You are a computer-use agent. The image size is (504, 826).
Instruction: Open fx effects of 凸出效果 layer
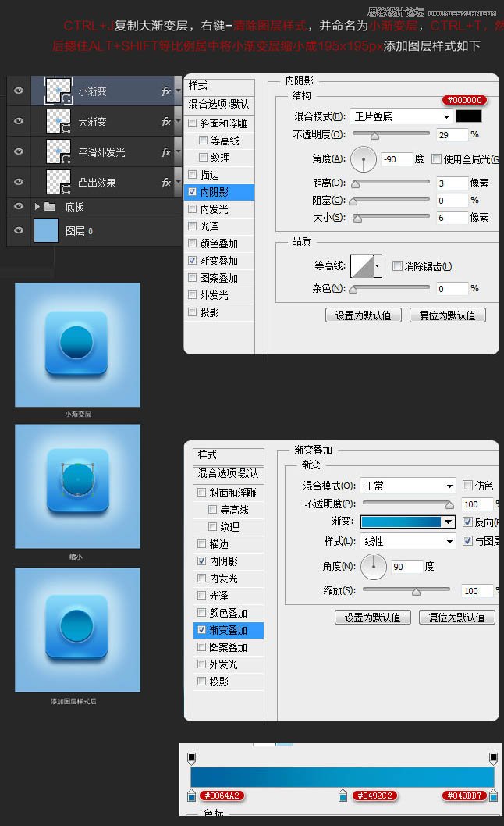click(166, 183)
